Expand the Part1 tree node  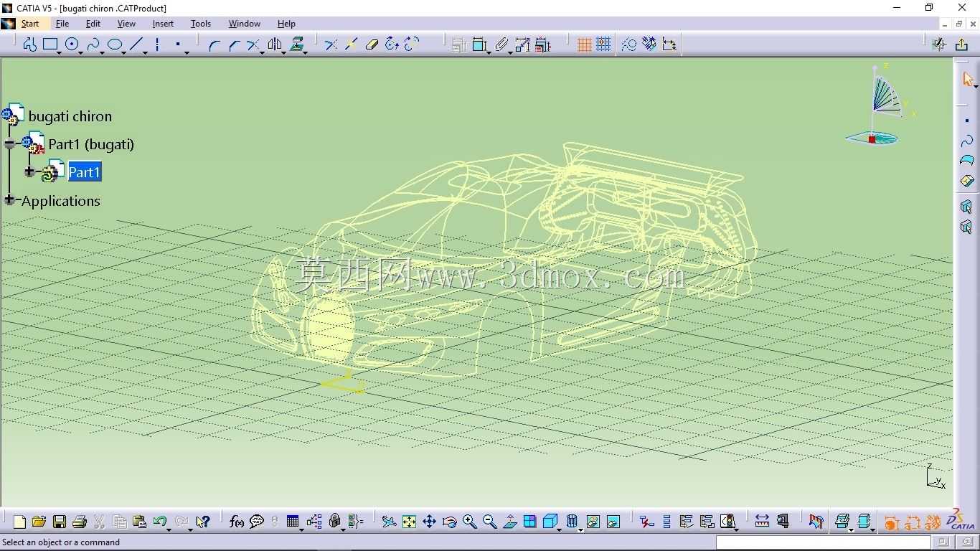click(x=29, y=171)
